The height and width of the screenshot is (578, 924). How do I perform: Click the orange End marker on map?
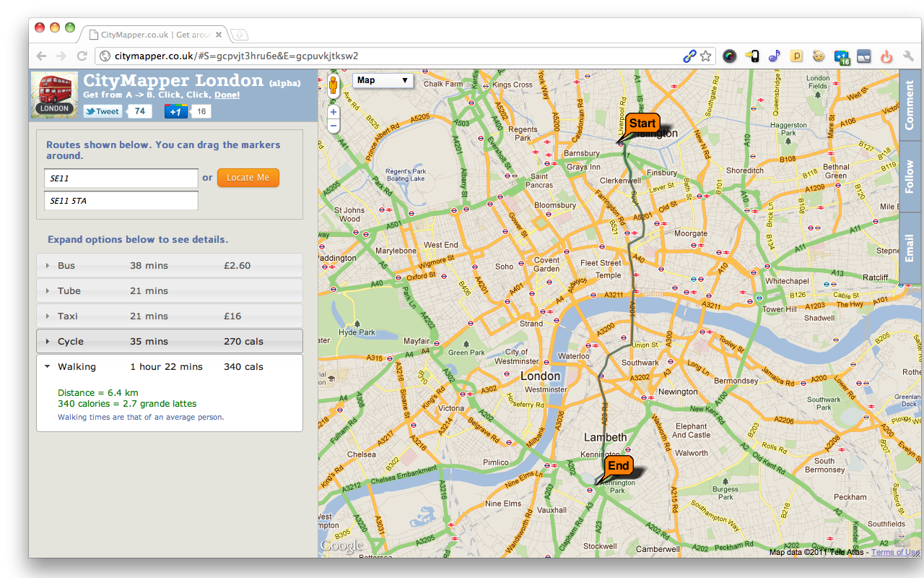tap(619, 466)
